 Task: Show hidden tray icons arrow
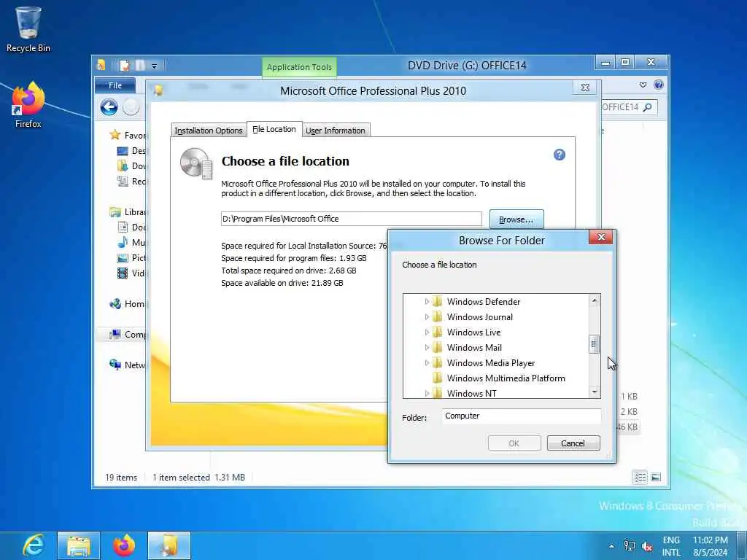(612, 545)
